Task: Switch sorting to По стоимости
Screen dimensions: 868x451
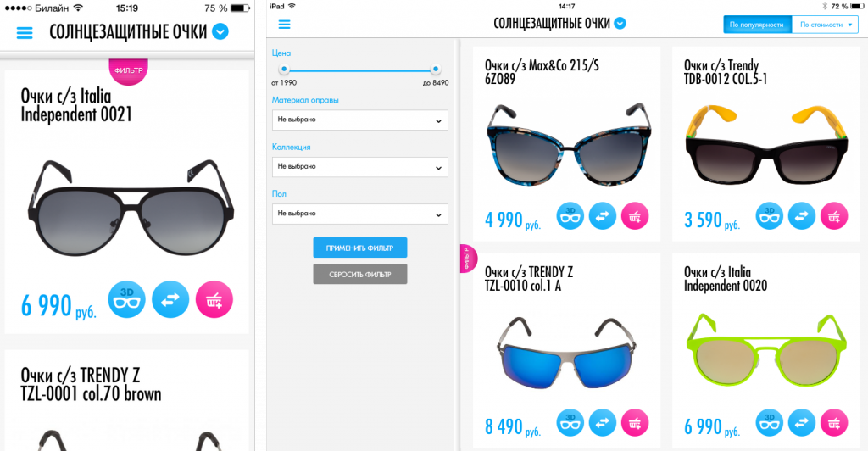Action: tap(825, 25)
